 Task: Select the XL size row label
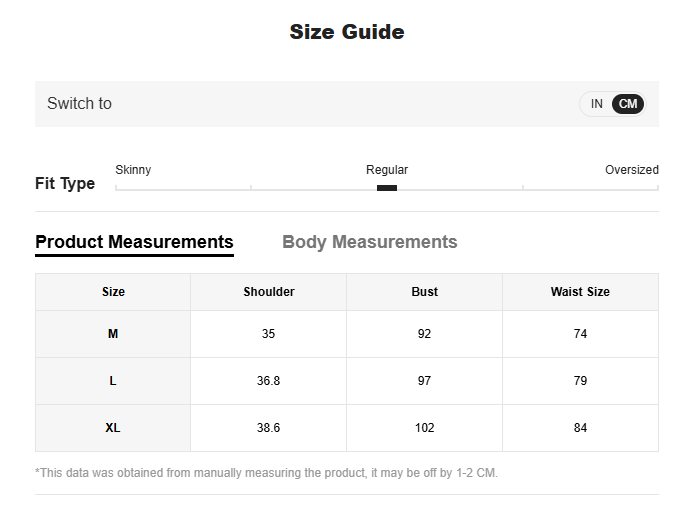pos(113,428)
